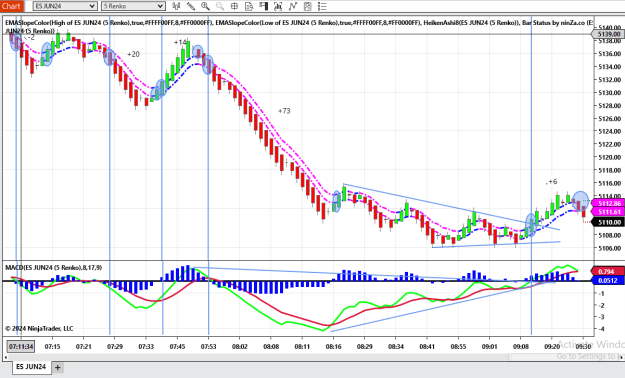Click the 07:53 time axis label
Image resolution: width=625 pixels, height=378 pixels.
coord(208,346)
